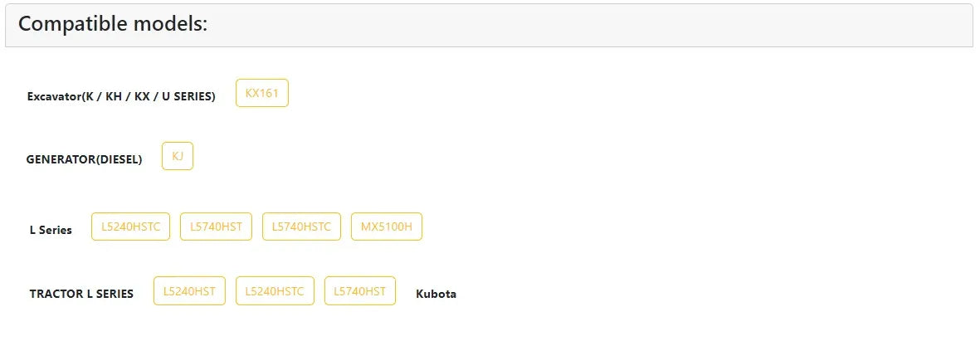Click the KJ generator model tag
This screenshot has height=341, width=980.
tap(178, 156)
